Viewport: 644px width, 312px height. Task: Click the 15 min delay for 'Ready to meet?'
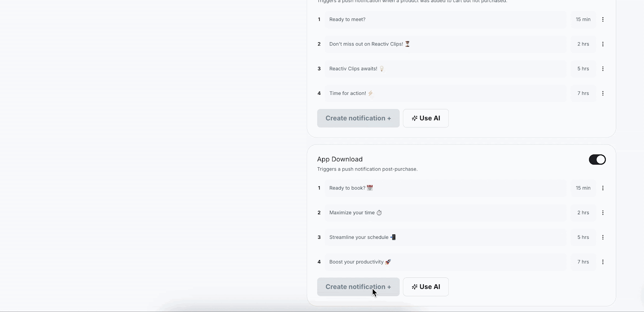(x=583, y=19)
